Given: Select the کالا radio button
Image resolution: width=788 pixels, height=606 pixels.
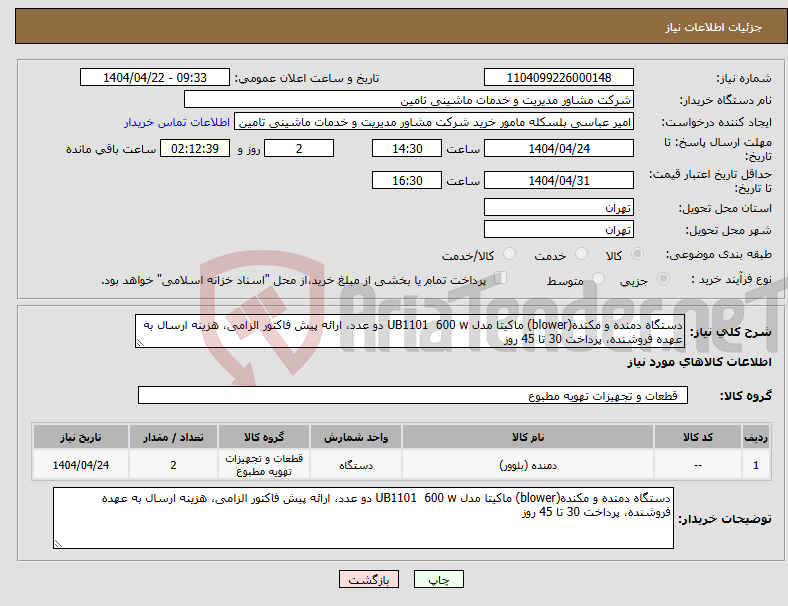Looking at the screenshot, I should 637,254.
